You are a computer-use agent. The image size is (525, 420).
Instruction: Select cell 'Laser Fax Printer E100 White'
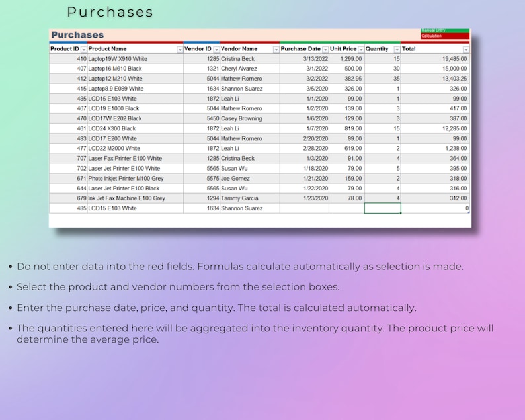click(x=136, y=159)
